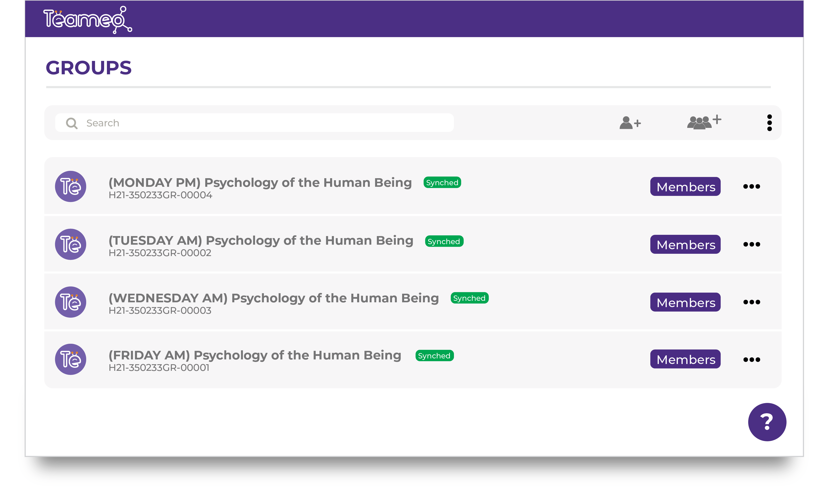This screenshot has height=504, width=827.
Task: Expand the Monday PM group ellipsis options
Action: click(751, 187)
